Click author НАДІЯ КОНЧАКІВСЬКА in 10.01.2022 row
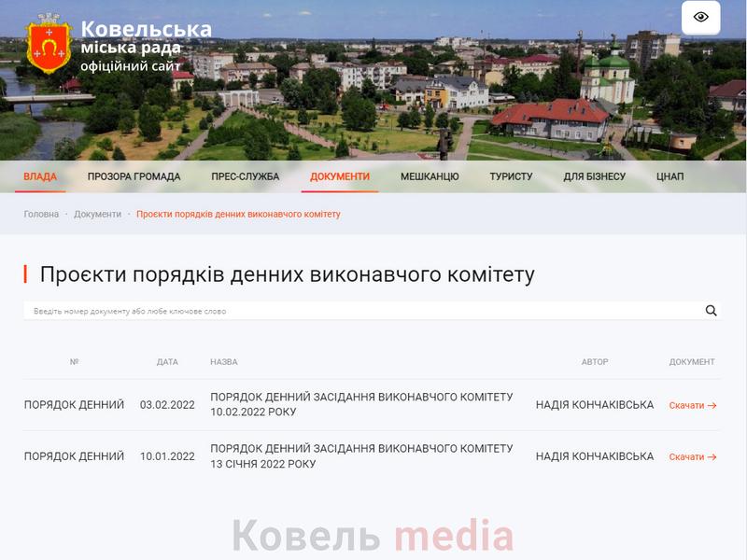Screen dimensions: 747x560 [x=595, y=456]
